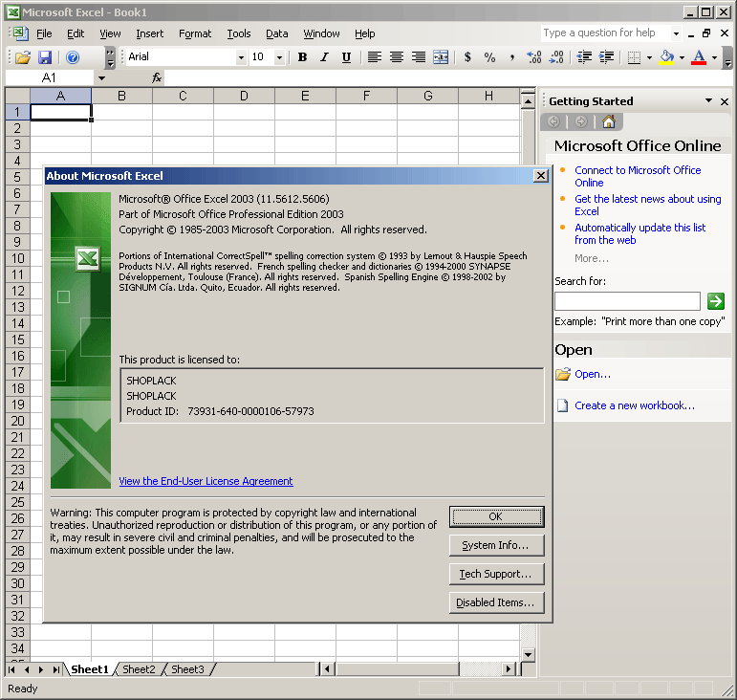Screen dimensions: 737x700
Task: Click the Percent Style icon
Action: click(489, 57)
